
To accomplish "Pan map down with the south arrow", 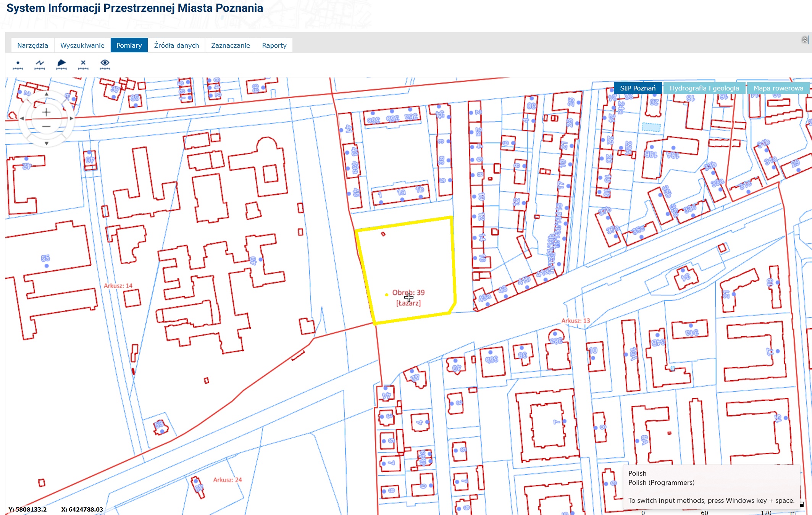I will pyautogui.click(x=46, y=144).
